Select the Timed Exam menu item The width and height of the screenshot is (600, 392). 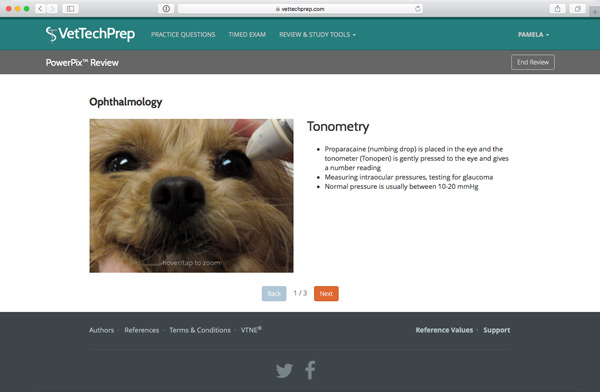[247, 34]
